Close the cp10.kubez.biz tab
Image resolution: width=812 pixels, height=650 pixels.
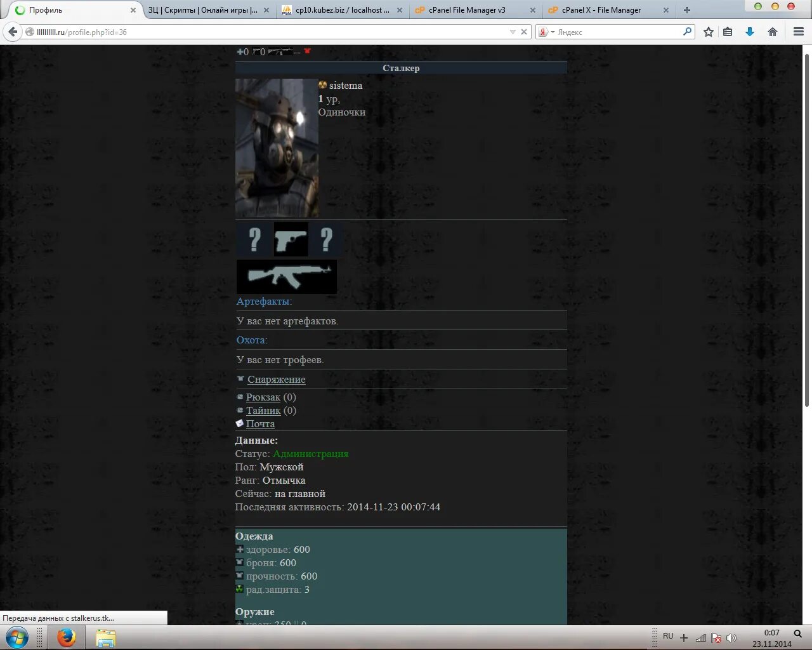(x=400, y=10)
